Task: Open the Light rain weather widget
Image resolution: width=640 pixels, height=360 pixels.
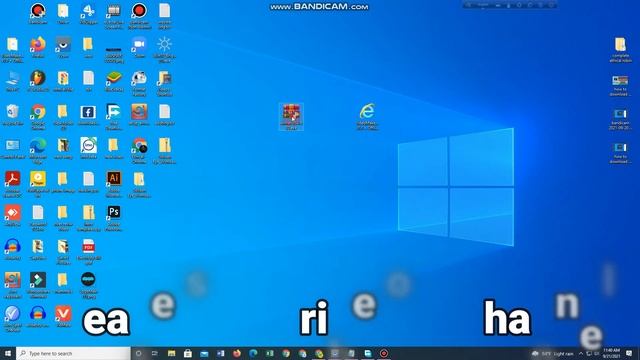Action: (553, 353)
